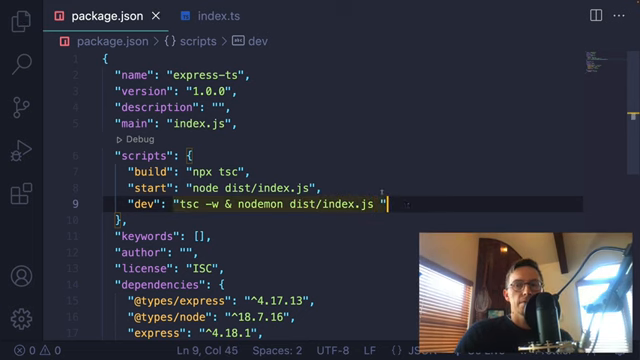Click the warnings count in status bar
The width and height of the screenshot is (640, 360).
(50, 350)
